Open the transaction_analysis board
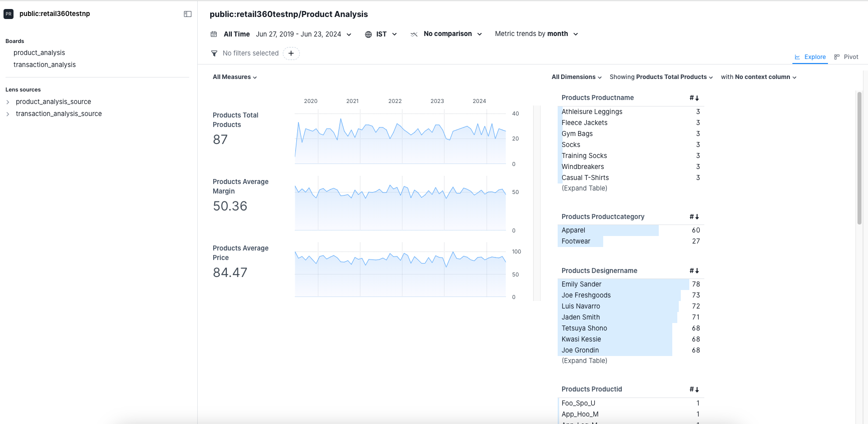This screenshot has width=868, height=424. 45,64
